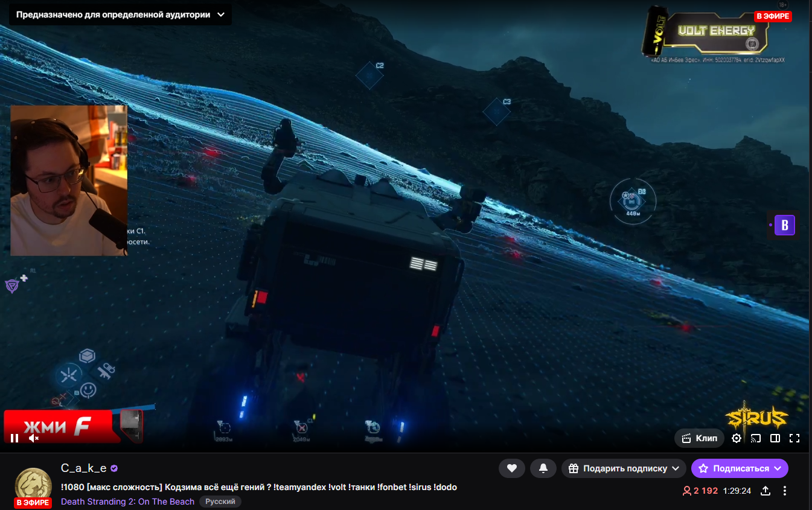
Task: Click the verified badge beside C_a_k_e
Action: coord(114,468)
